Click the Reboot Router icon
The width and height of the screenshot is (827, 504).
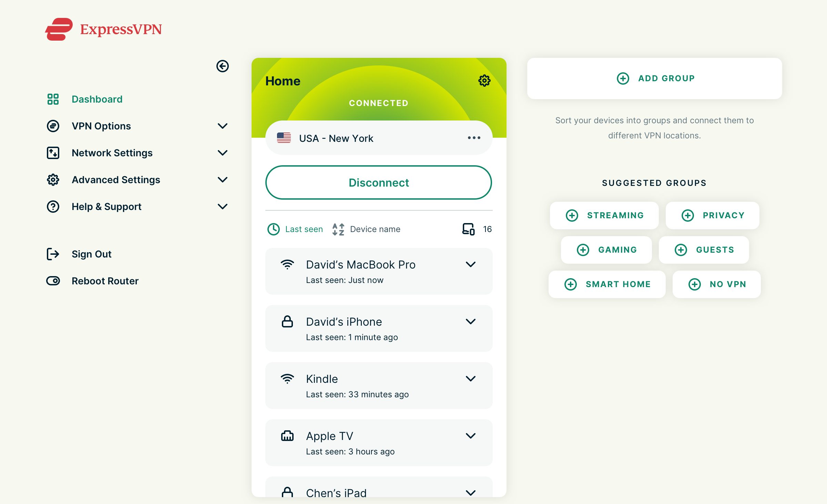point(53,280)
